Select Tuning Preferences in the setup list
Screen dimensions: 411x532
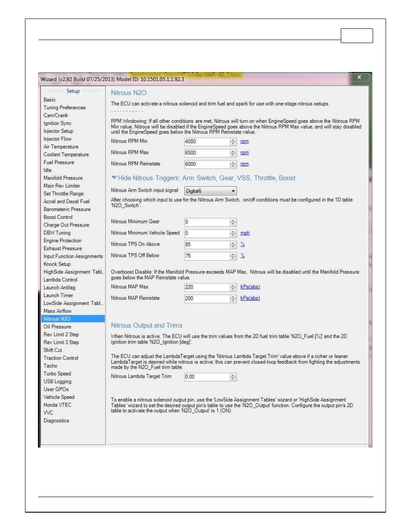tap(64, 108)
